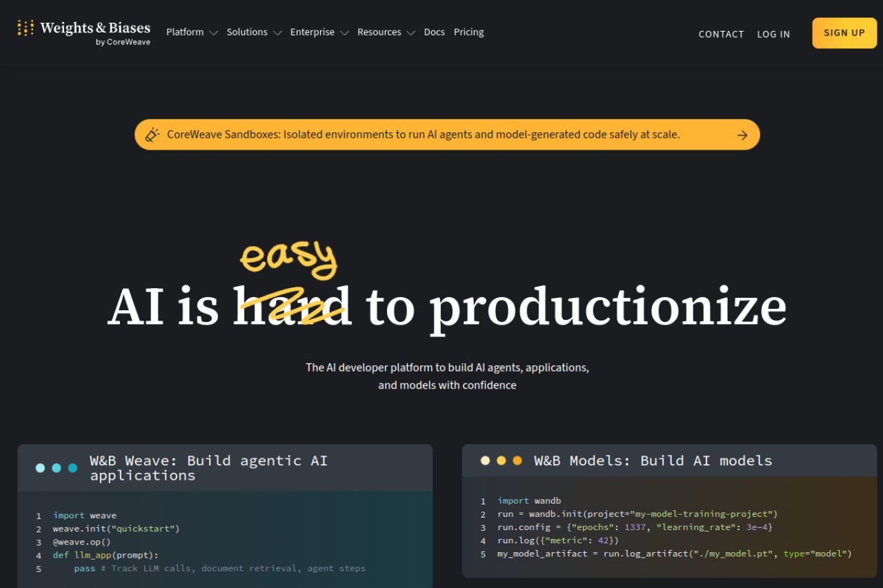Open the Solutions menu
883x588 pixels.
[x=247, y=32]
